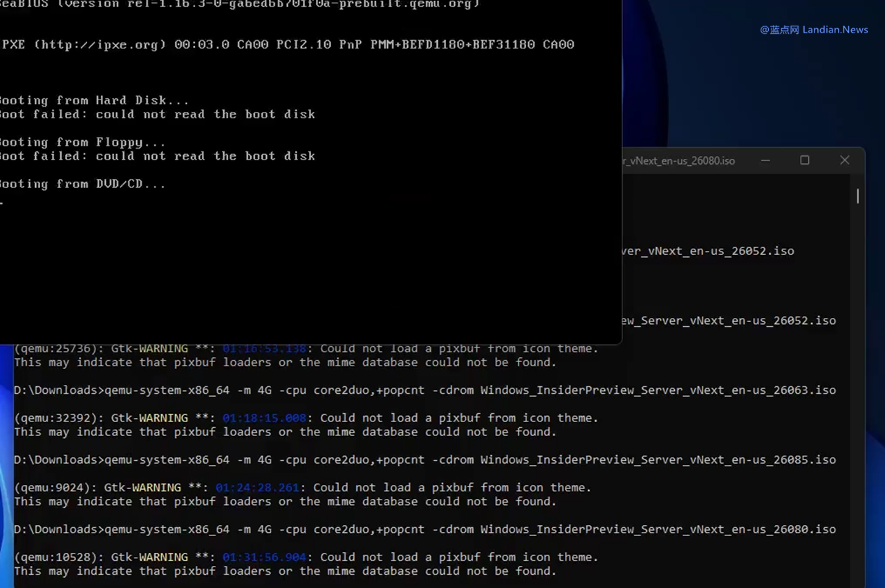Click the command line ending in 26063.iso
Image resolution: width=885 pixels, height=588 pixels.
[425, 390]
